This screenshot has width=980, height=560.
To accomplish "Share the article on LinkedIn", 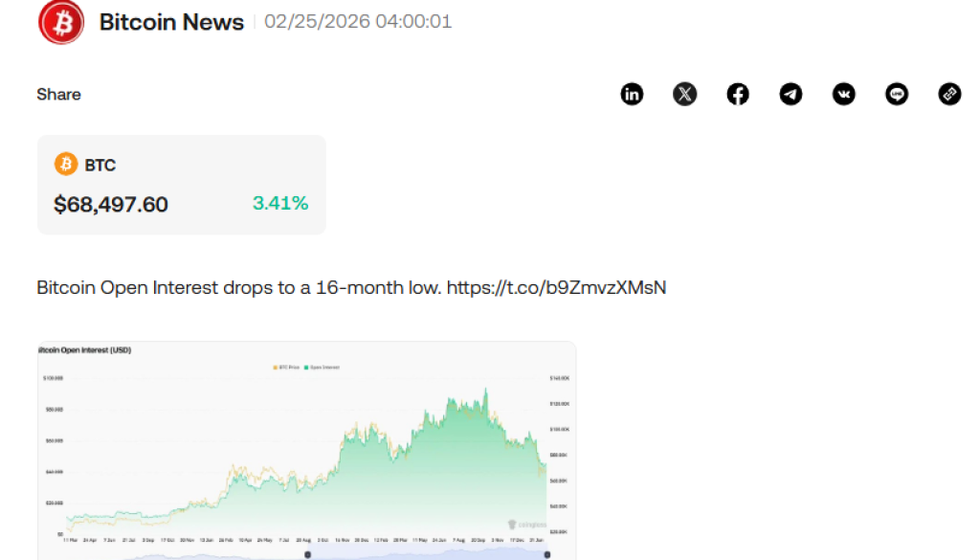I will (632, 94).
